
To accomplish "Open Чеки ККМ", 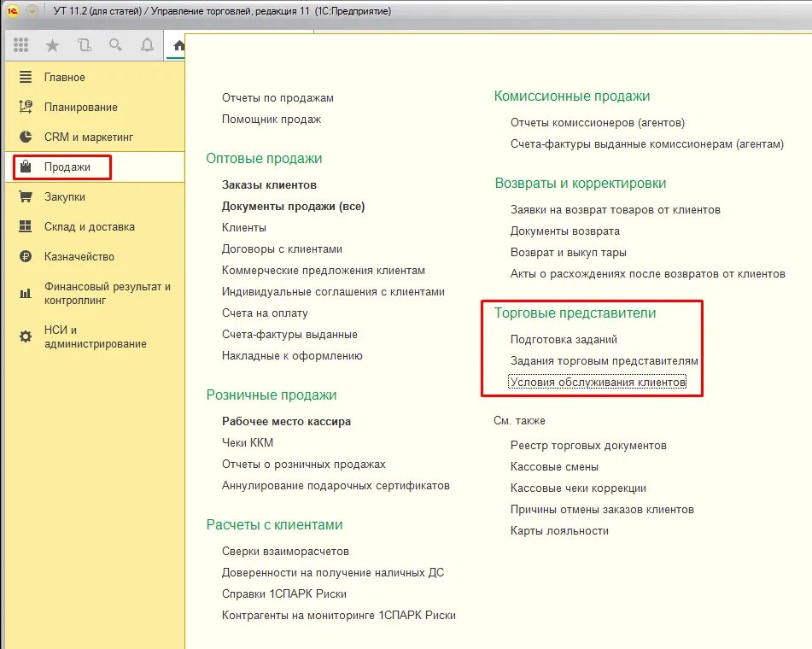I will 248,443.
